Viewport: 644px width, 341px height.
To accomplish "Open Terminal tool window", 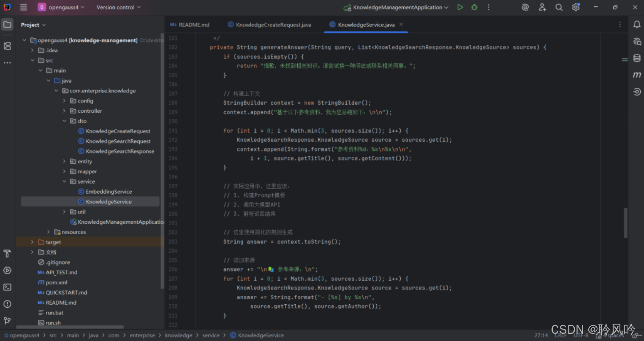I will [x=7, y=287].
